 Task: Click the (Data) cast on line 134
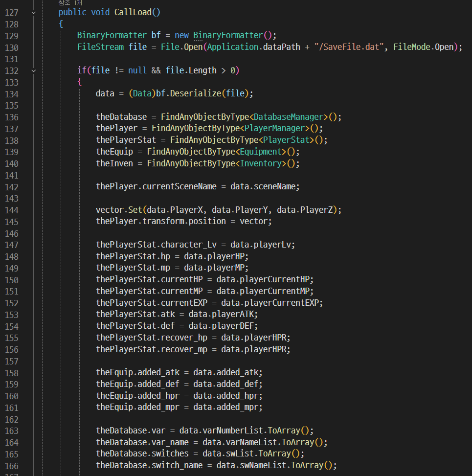(x=142, y=93)
